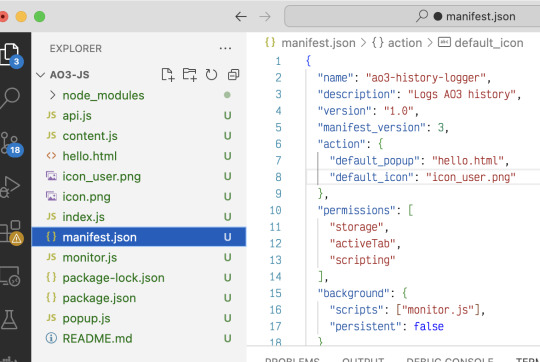Image resolution: width=540 pixels, height=362 pixels.
Task: Open popup.js in the file tree
Action: click(x=138, y=318)
